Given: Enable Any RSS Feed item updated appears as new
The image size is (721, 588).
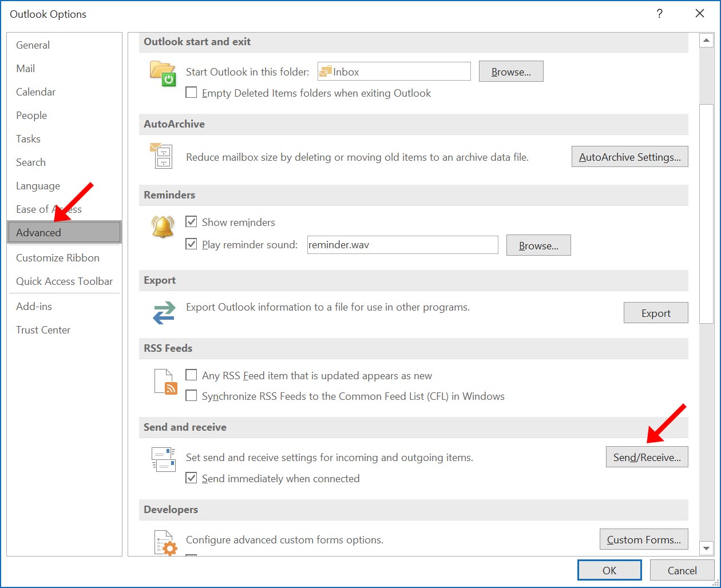Looking at the screenshot, I should coord(192,375).
